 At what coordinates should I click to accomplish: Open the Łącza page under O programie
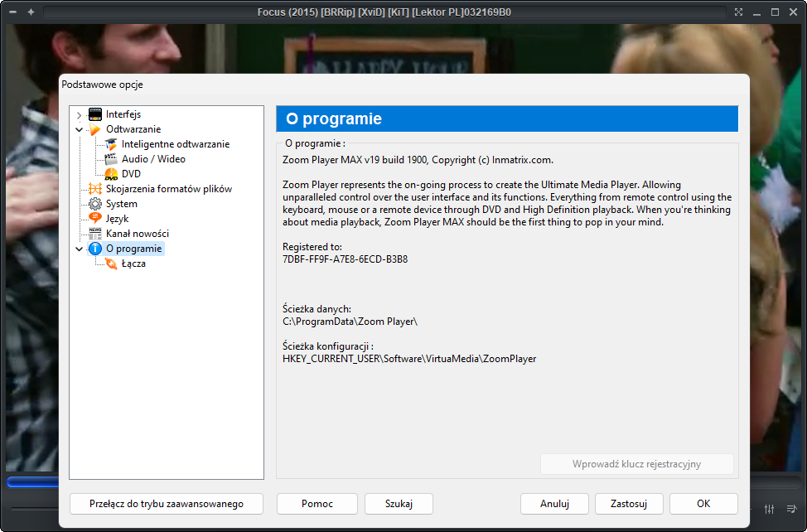tap(134, 264)
